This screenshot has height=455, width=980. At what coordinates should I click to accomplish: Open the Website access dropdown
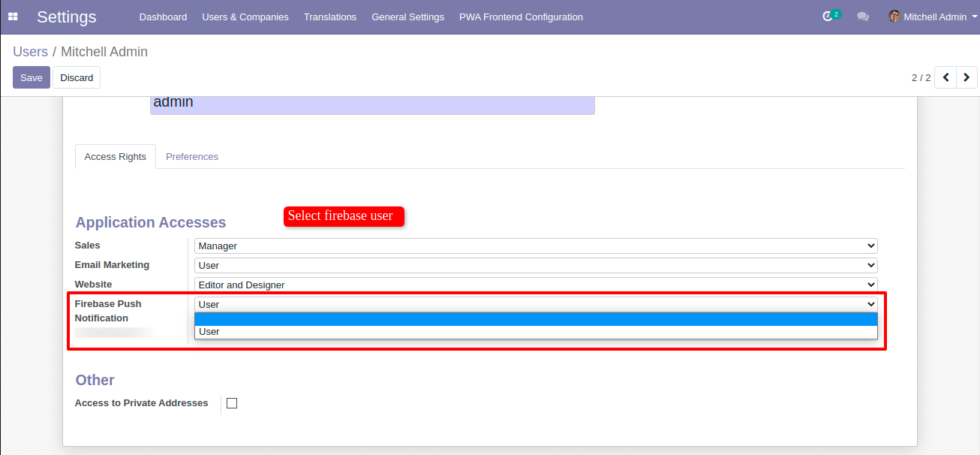[x=536, y=285]
